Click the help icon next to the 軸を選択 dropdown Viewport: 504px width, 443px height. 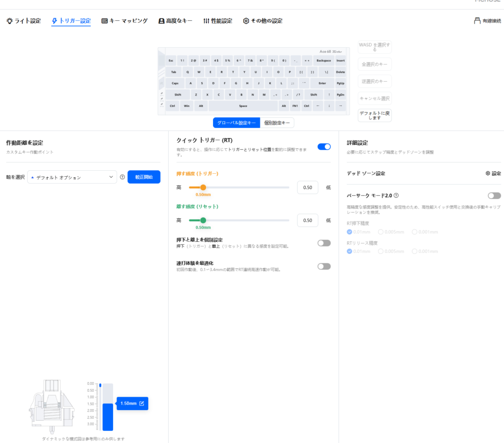122,177
